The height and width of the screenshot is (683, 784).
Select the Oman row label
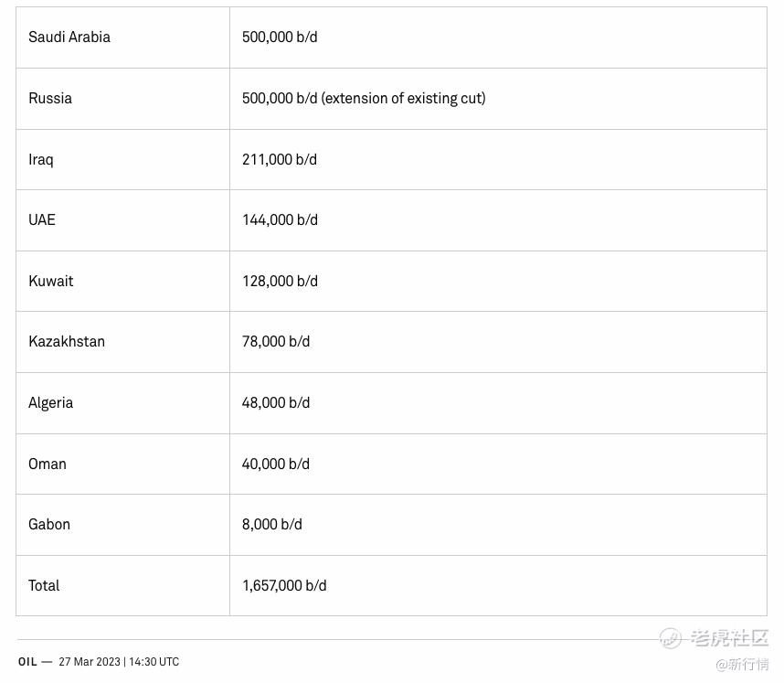(47, 464)
